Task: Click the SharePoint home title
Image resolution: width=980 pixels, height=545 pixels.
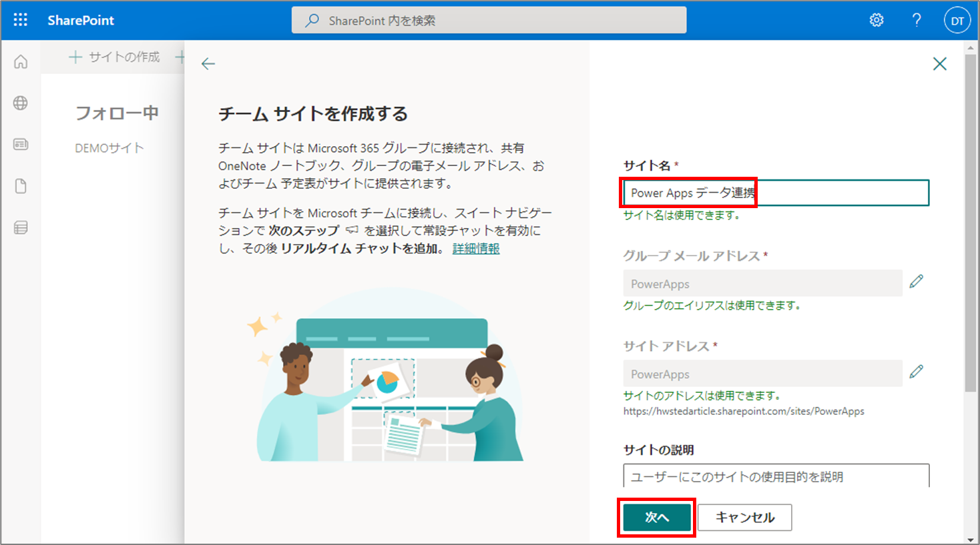Action: click(81, 21)
